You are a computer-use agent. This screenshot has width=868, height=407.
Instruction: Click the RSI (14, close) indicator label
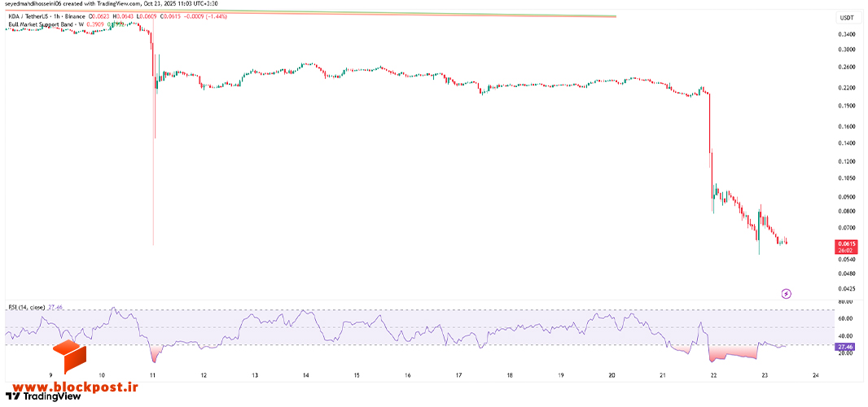(x=27, y=306)
